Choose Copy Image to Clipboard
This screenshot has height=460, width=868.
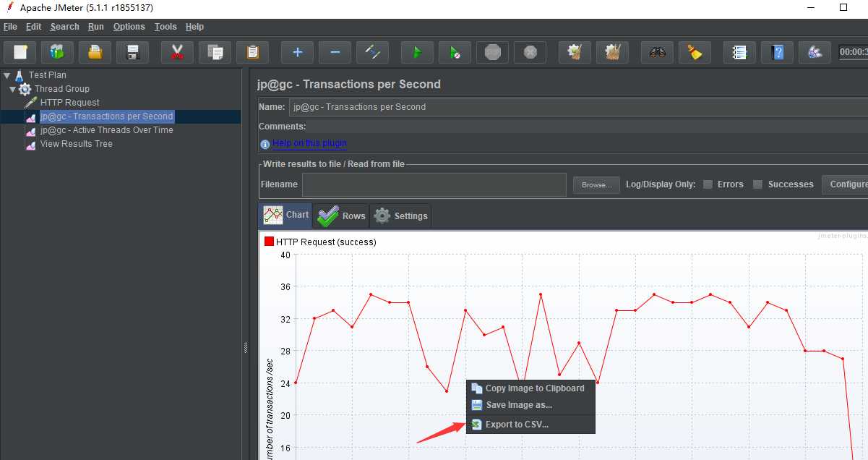(x=530, y=388)
